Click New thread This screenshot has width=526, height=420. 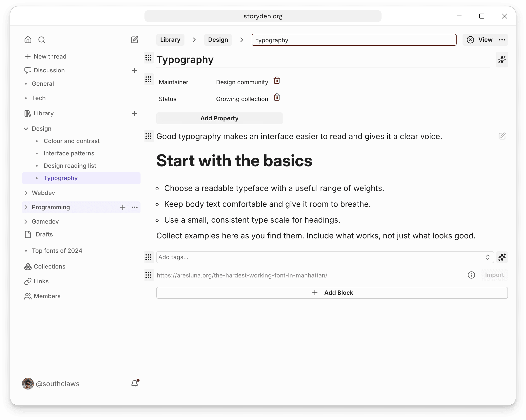(x=46, y=57)
